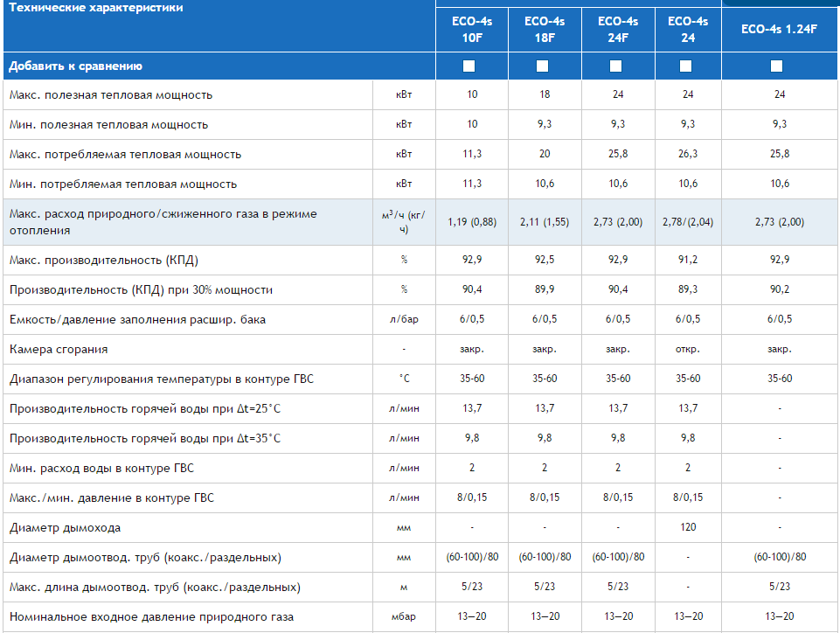Click row 'Макс. производительность (КПД)'
Viewport: 840px width, 633px height.
pos(420,261)
